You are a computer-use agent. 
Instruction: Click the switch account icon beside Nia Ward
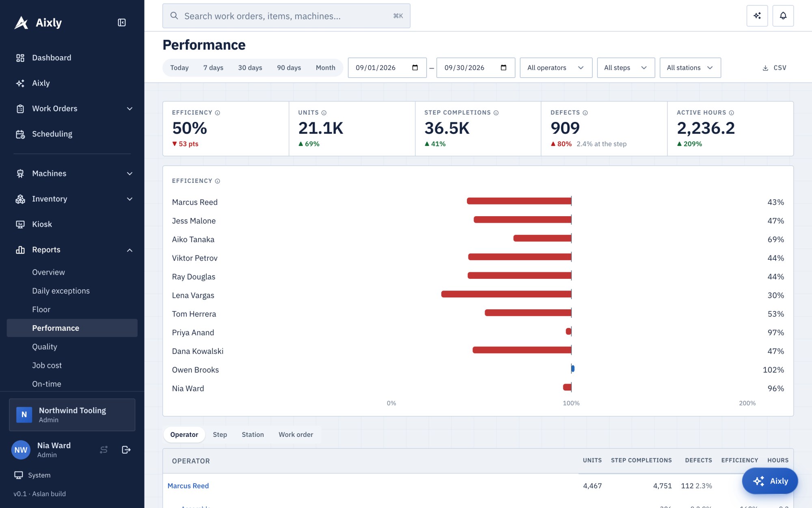104,449
